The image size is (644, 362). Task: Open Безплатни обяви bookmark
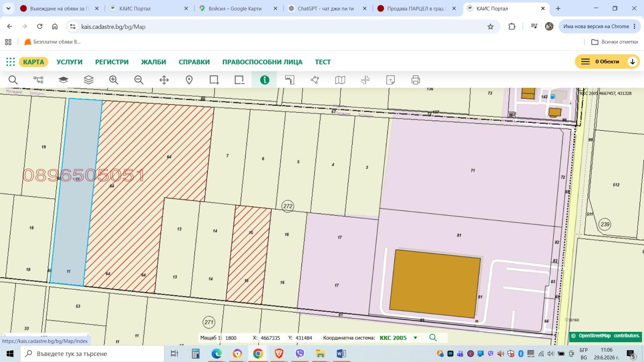pyautogui.click(x=53, y=42)
